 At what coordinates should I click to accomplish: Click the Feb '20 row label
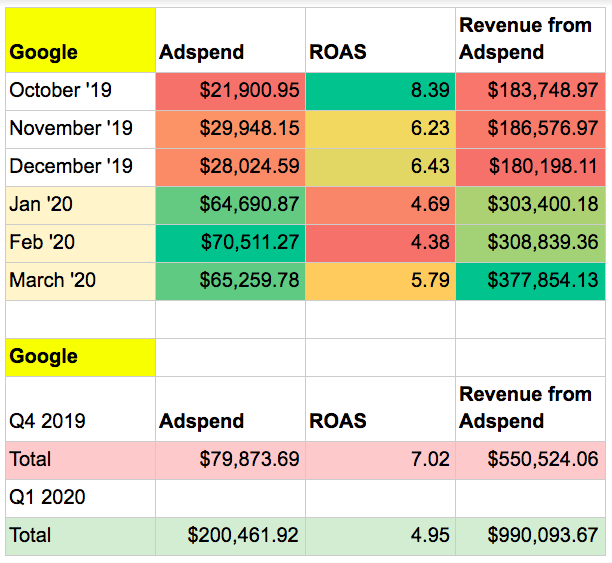click(79, 243)
